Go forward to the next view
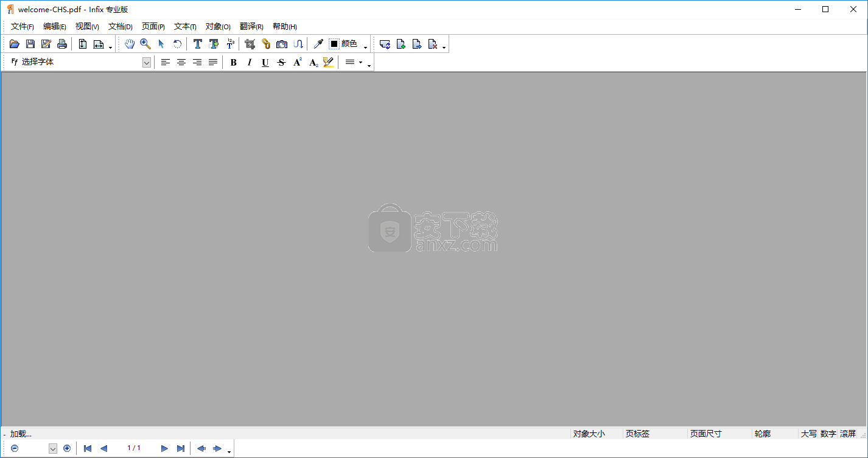The height and width of the screenshot is (458, 868). coord(217,448)
